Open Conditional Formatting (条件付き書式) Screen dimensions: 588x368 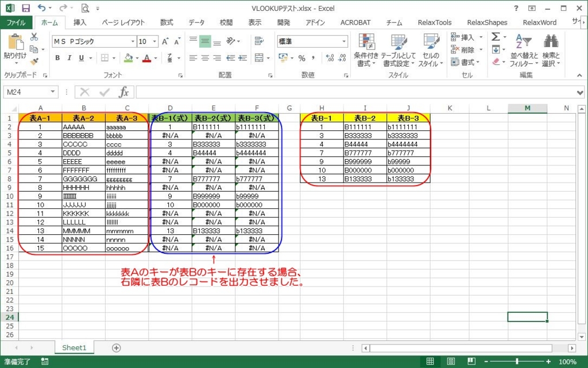point(366,50)
